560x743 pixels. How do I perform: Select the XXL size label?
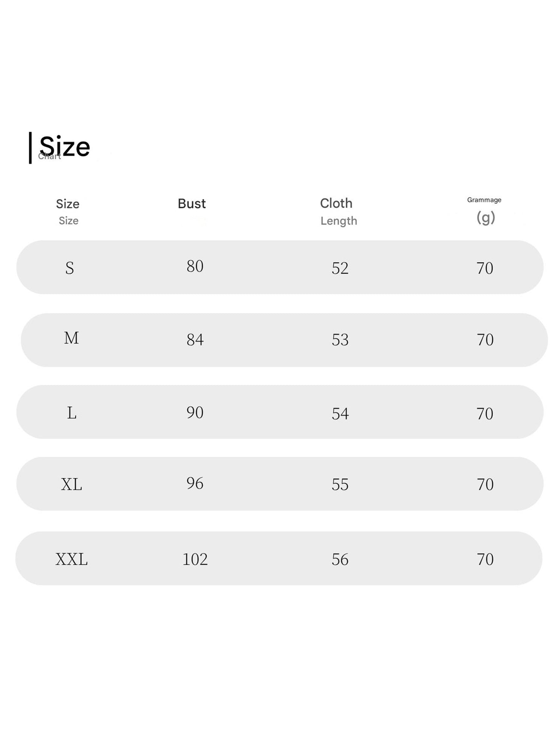pyautogui.click(x=71, y=559)
